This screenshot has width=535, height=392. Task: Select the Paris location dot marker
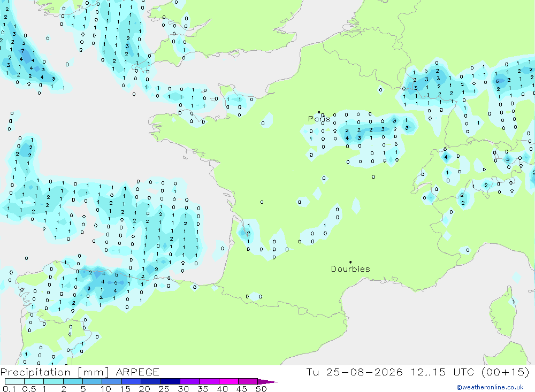tap(319, 112)
